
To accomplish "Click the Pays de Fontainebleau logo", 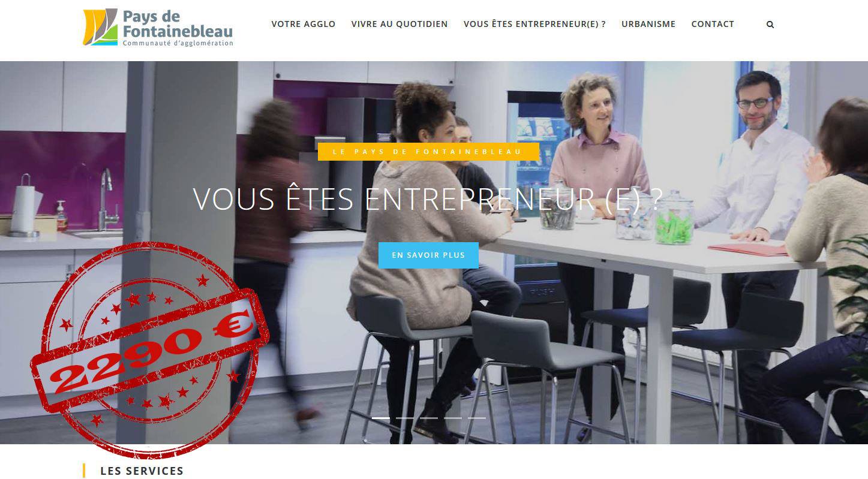I will [158, 28].
